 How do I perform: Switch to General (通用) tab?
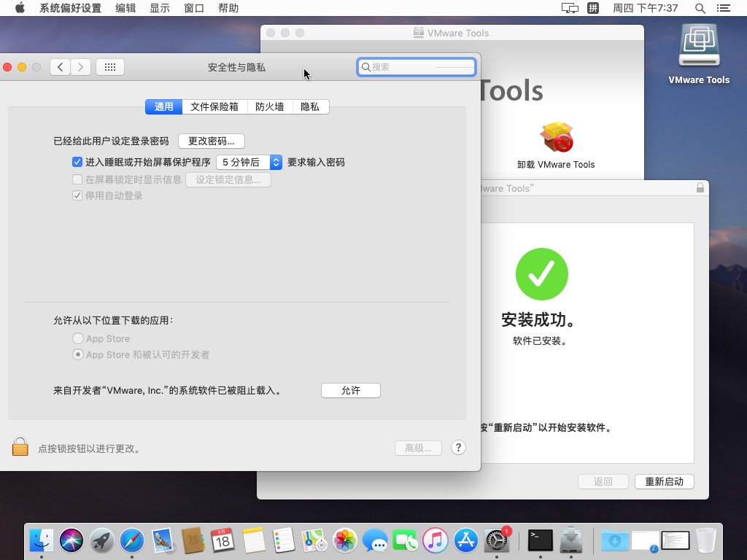point(164,106)
